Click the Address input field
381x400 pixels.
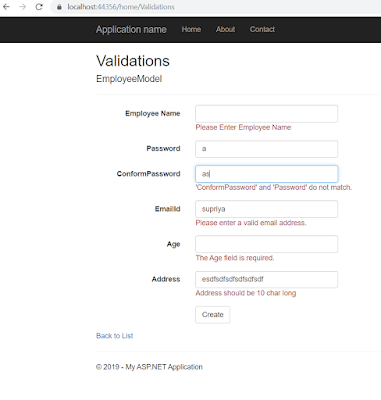(266, 279)
